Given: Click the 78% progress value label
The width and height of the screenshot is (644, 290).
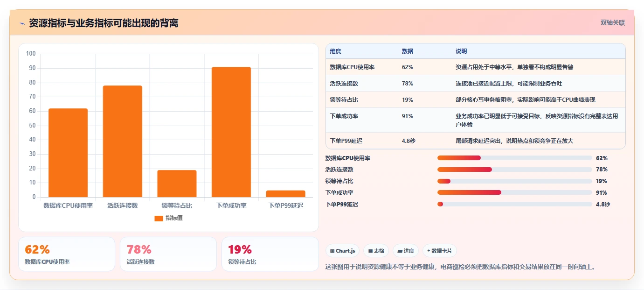Looking at the screenshot, I should click(602, 170).
